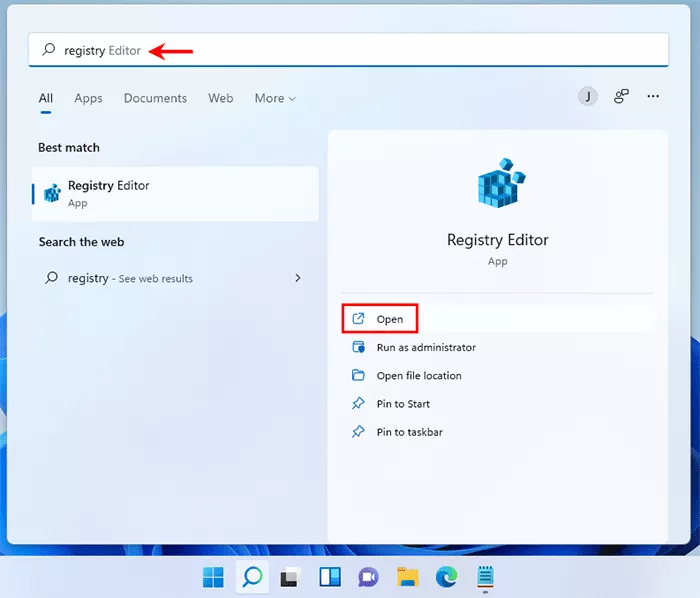Open File Explorer from taskbar

click(407, 577)
